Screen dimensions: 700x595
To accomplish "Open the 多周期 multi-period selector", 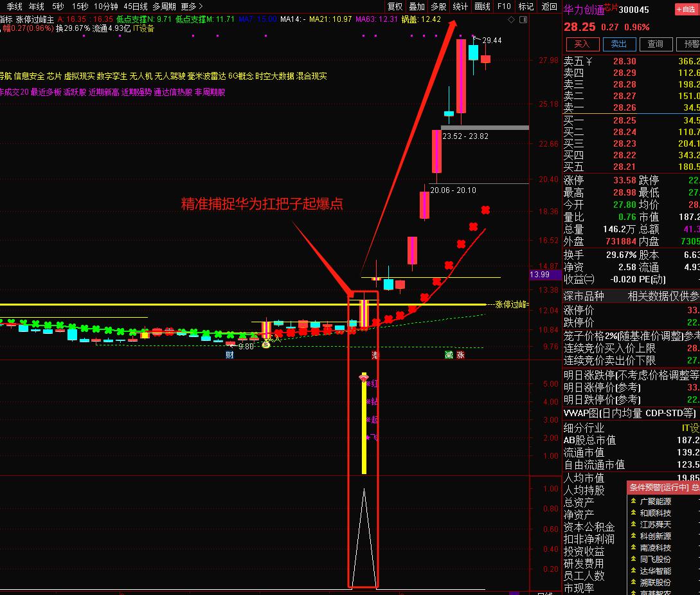I will click(x=164, y=6).
